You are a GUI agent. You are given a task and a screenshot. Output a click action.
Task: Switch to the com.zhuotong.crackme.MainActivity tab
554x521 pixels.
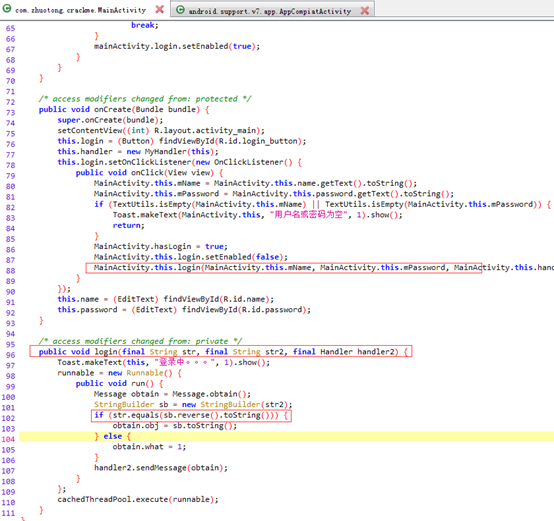(81, 10)
